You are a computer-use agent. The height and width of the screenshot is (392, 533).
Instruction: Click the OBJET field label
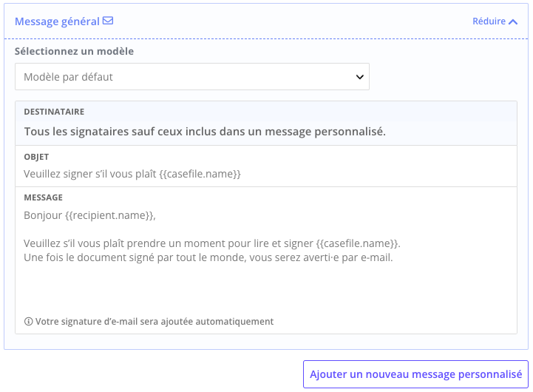(x=36, y=157)
